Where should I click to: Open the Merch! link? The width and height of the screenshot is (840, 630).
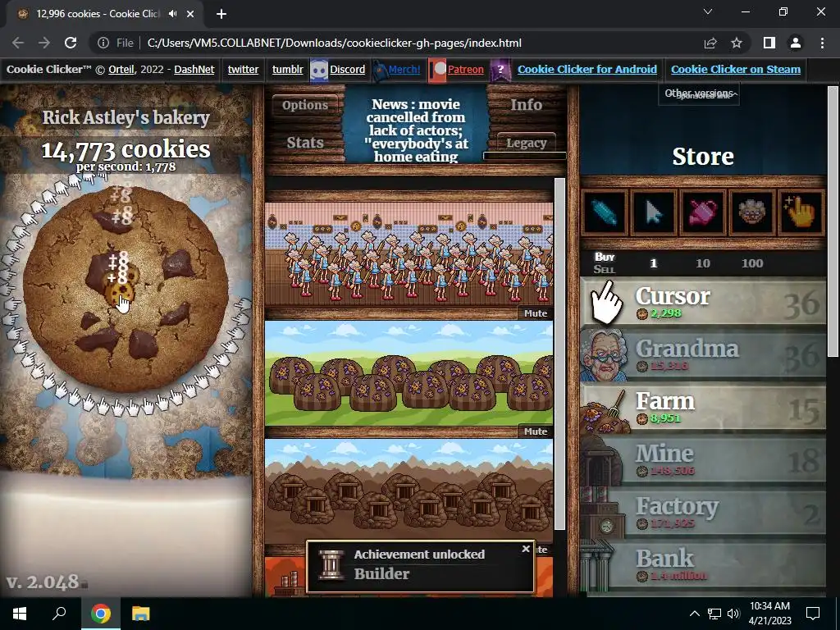pos(404,69)
